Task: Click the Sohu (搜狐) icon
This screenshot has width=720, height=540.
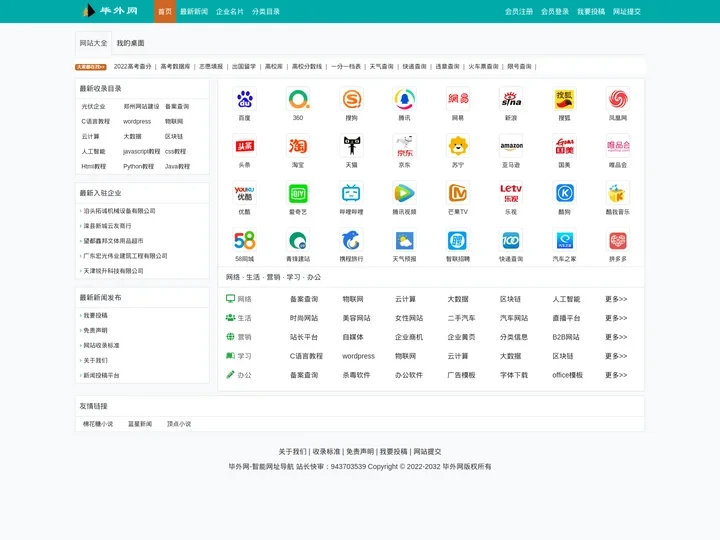Action: point(564,99)
